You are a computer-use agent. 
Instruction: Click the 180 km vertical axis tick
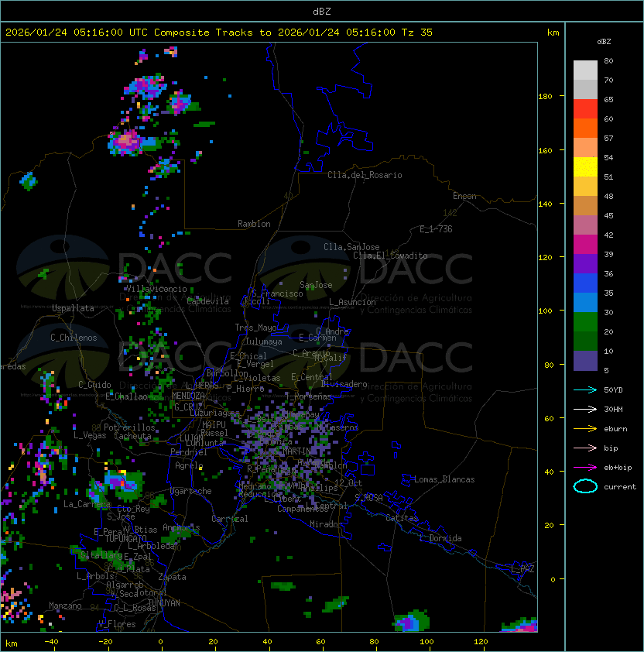545,97
